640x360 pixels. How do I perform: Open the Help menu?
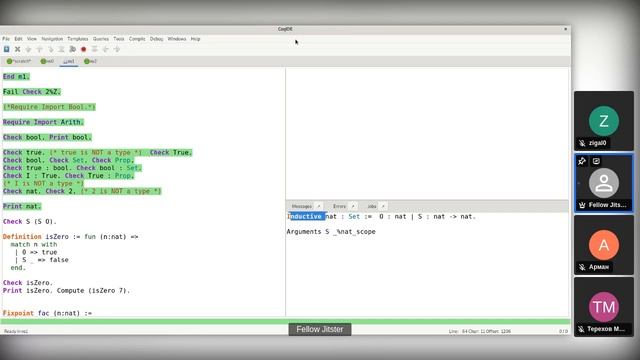tap(196, 39)
